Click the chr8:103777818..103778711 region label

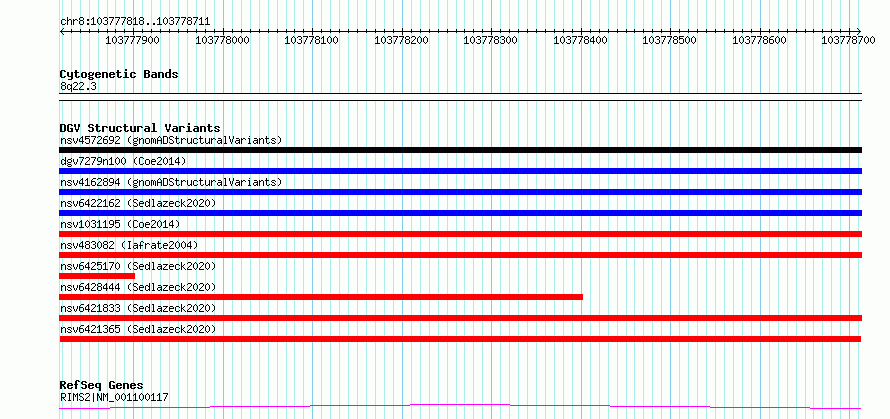135,22
